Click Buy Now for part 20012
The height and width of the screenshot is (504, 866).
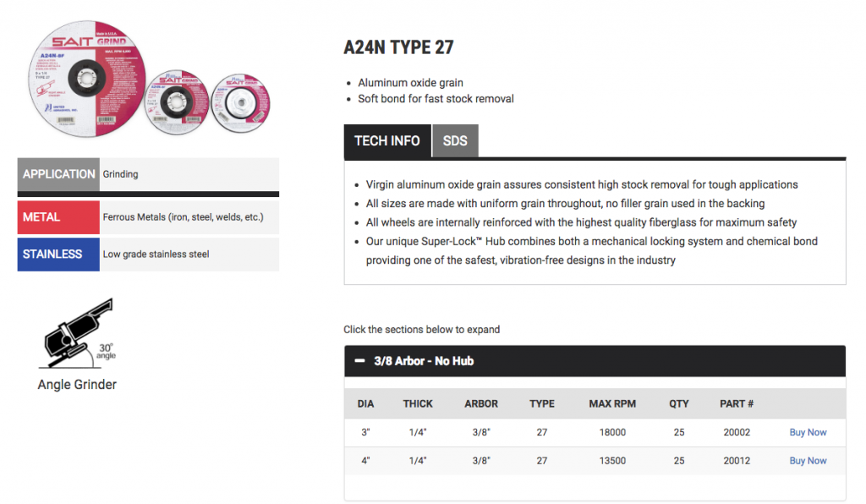(x=808, y=461)
